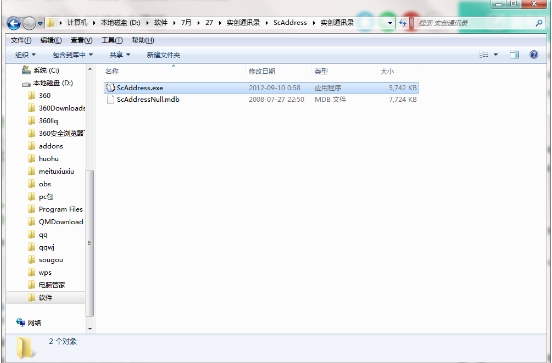Open the Program Files folder
Screen dimensions: 552x363
(61, 209)
